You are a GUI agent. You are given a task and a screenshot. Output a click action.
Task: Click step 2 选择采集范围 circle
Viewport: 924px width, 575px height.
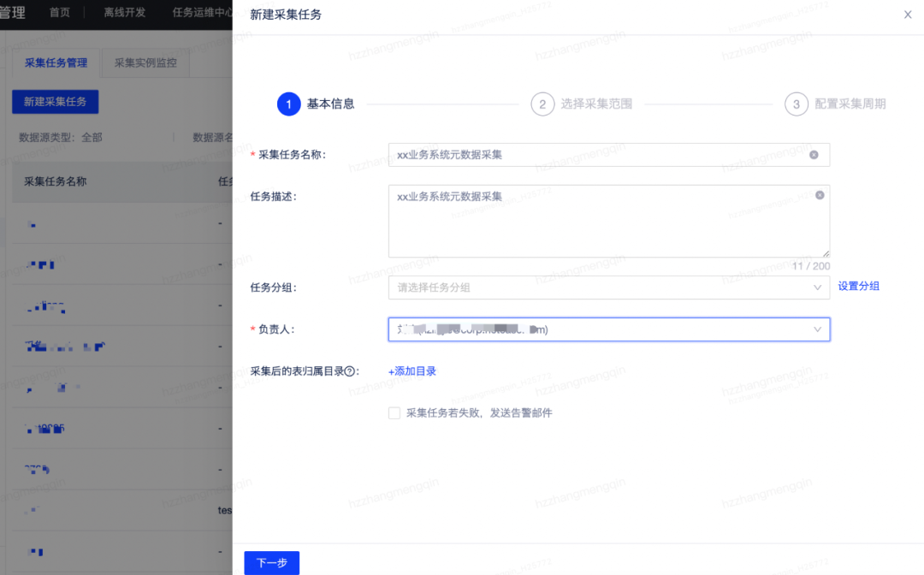[x=542, y=104]
